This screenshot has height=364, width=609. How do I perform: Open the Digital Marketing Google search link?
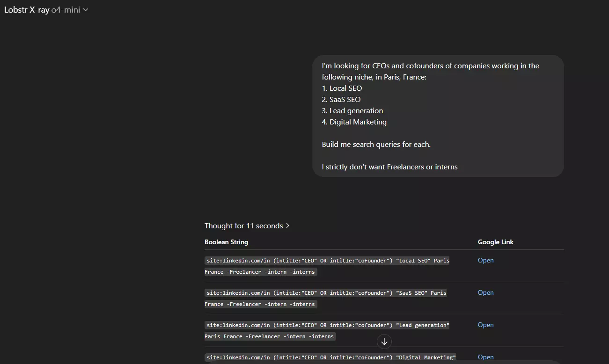[485, 357]
